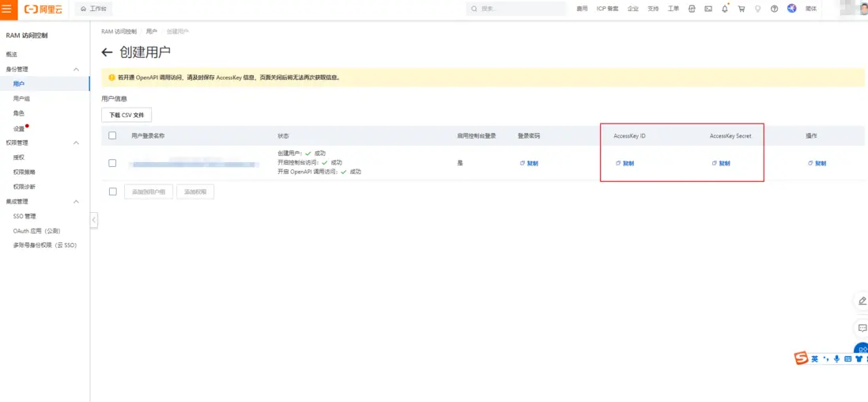Click the 状态 column header

pos(283,136)
